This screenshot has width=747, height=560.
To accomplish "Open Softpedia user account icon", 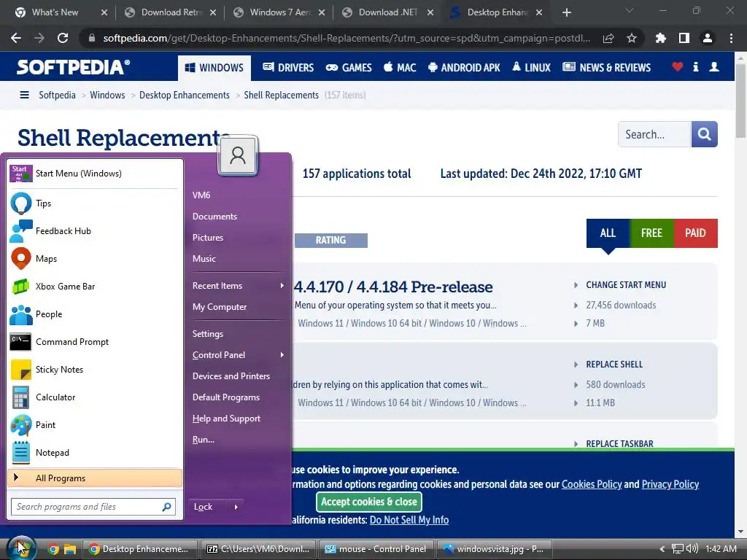I will 714,67.
